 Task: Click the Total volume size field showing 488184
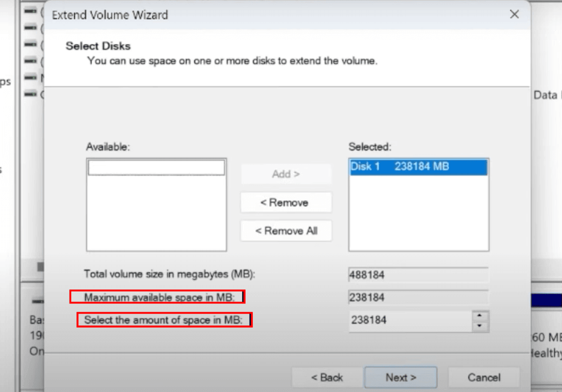(x=418, y=275)
